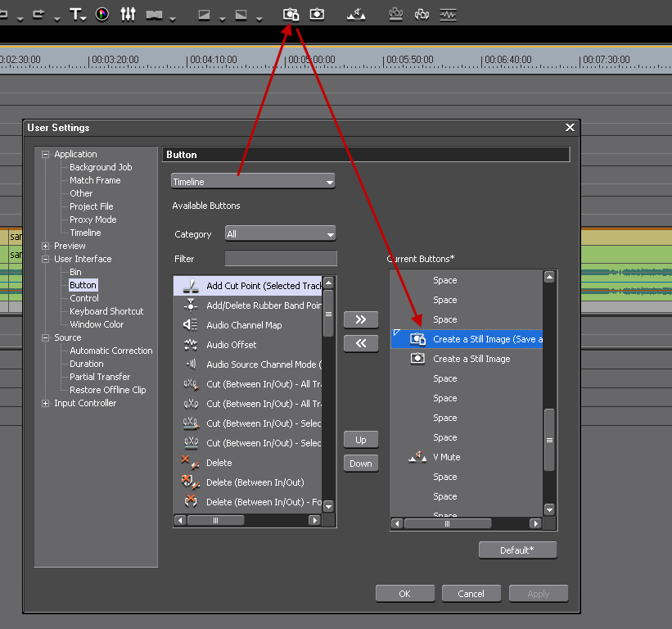Click the color wheel toolbar icon
Screen dimensions: 672x629
tap(101, 14)
